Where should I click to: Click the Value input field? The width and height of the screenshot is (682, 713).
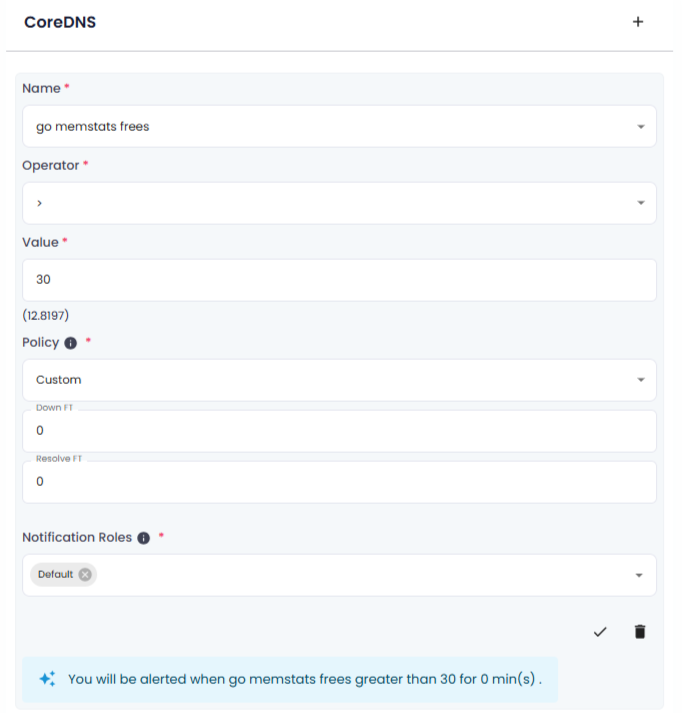point(339,280)
